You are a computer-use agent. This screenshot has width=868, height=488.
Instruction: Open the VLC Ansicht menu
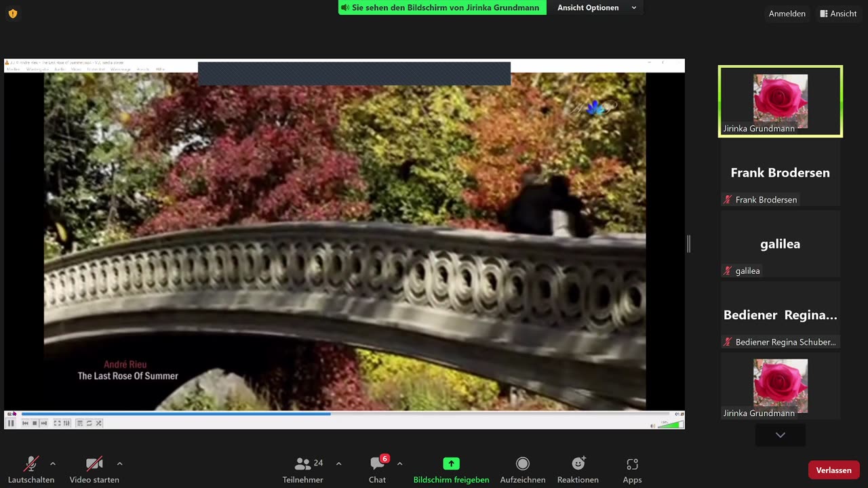142,69
